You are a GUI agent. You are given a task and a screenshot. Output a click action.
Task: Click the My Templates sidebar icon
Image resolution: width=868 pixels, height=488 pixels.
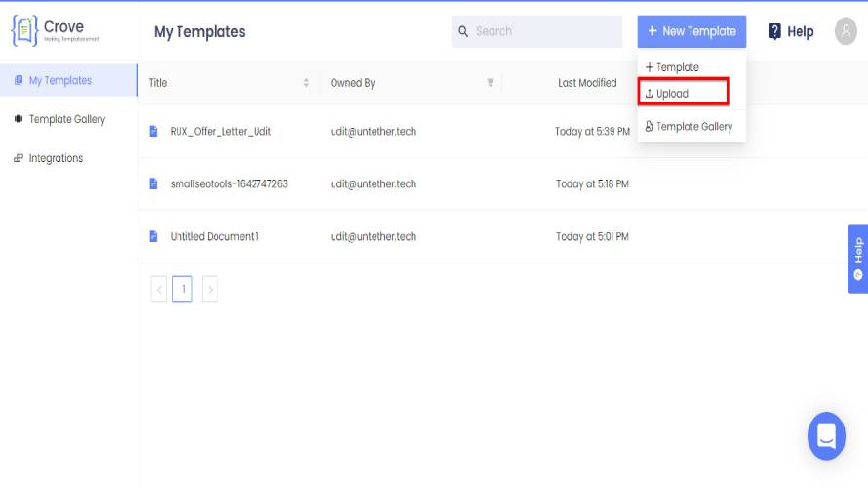pyautogui.click(x=19, y=80)
